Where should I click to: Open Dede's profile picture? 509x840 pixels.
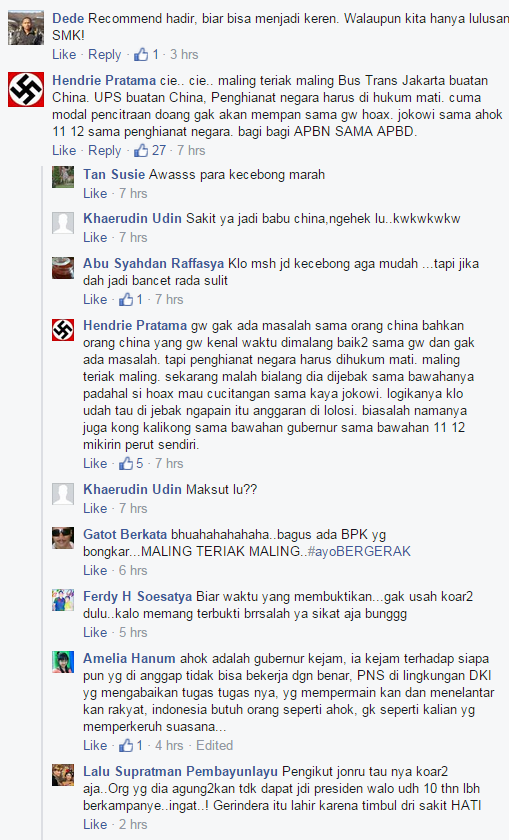tap(26, 27)
